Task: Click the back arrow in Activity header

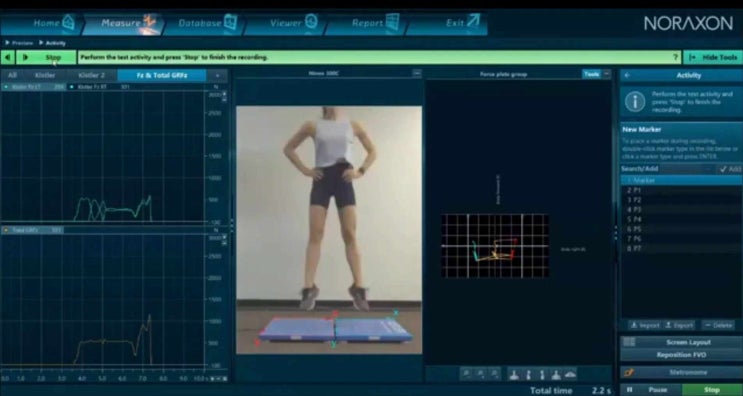Action: pos(627,75)
